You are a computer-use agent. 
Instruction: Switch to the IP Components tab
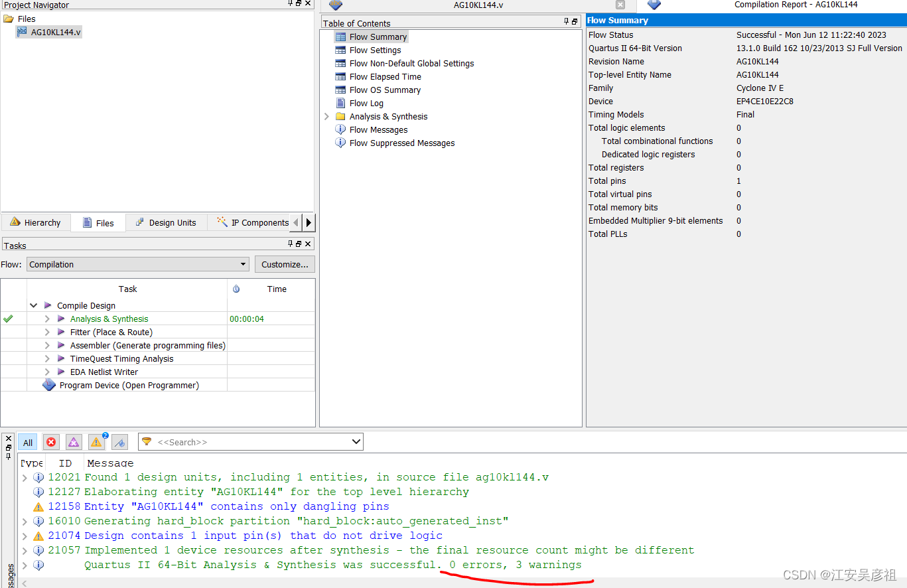click(x=252, y=223)
